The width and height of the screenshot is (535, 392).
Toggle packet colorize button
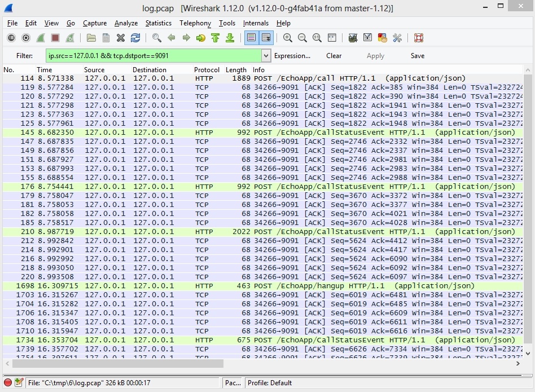tap(251, 38)
